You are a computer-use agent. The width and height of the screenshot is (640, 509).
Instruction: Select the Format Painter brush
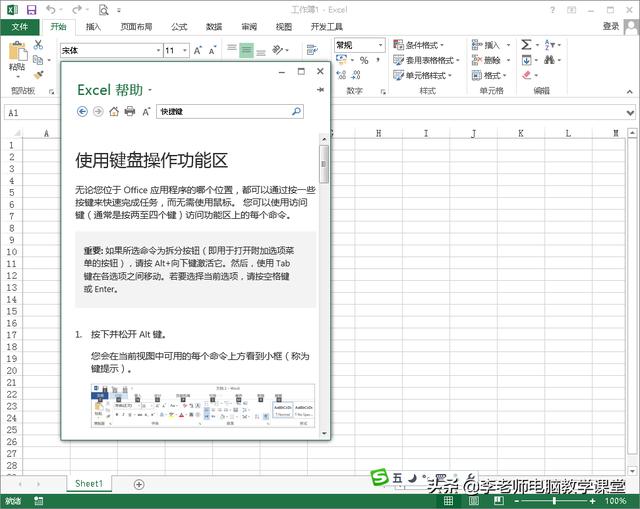(38, 75)
